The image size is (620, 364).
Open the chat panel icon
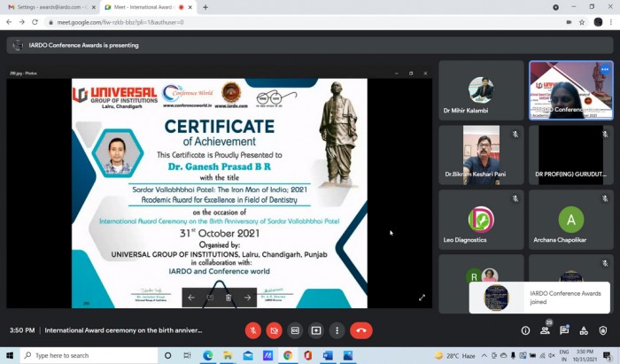point(564,330)
